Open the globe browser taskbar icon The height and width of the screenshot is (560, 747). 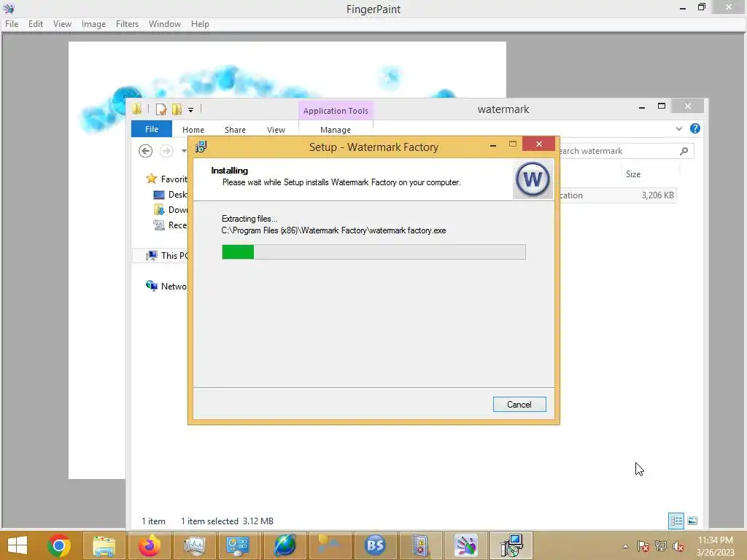(285, 545)
